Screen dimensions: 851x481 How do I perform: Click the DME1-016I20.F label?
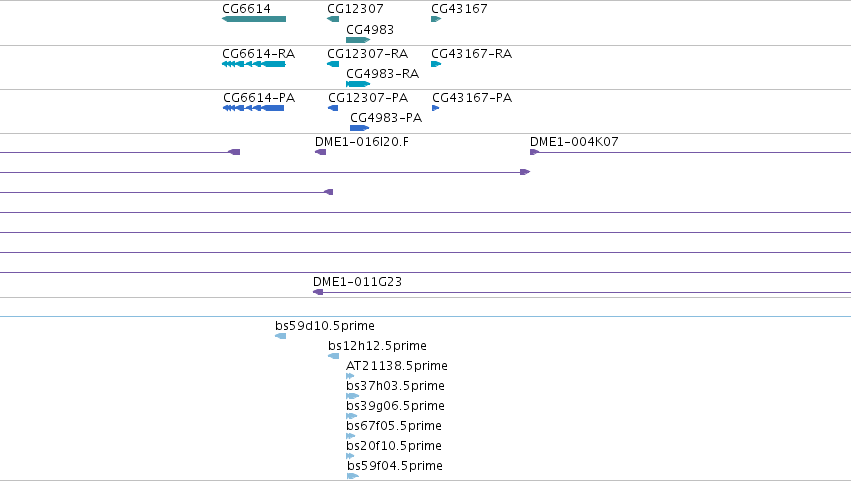coord(362,142)
